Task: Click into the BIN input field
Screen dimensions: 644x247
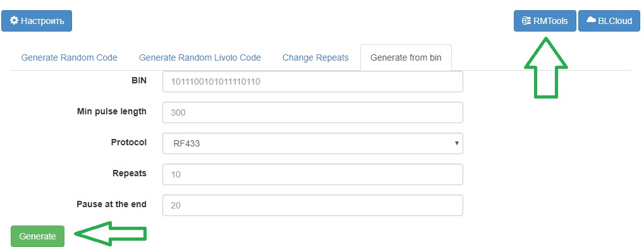Action: click(x=313, y=81)
